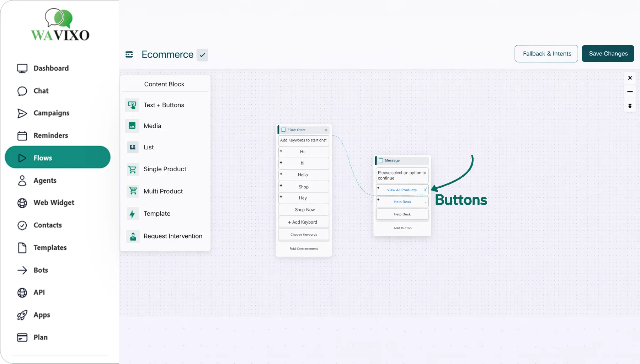Expand the View All Products button
Image resolution: width=640 pixels, height=364 pixels.
[378, 188]
